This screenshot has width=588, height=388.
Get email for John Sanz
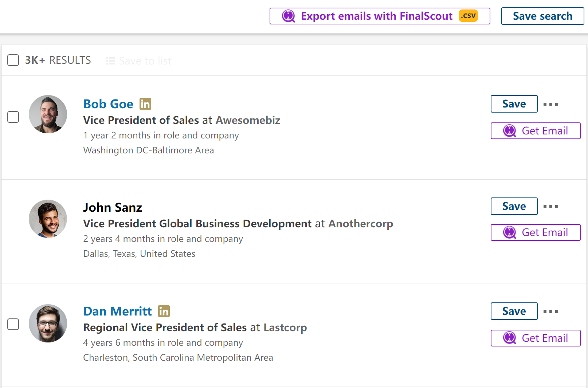(x=535, y=232)
